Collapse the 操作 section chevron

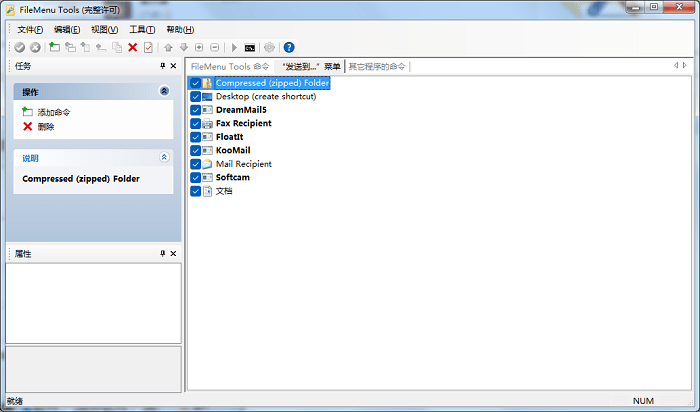[x=164, y=91]
